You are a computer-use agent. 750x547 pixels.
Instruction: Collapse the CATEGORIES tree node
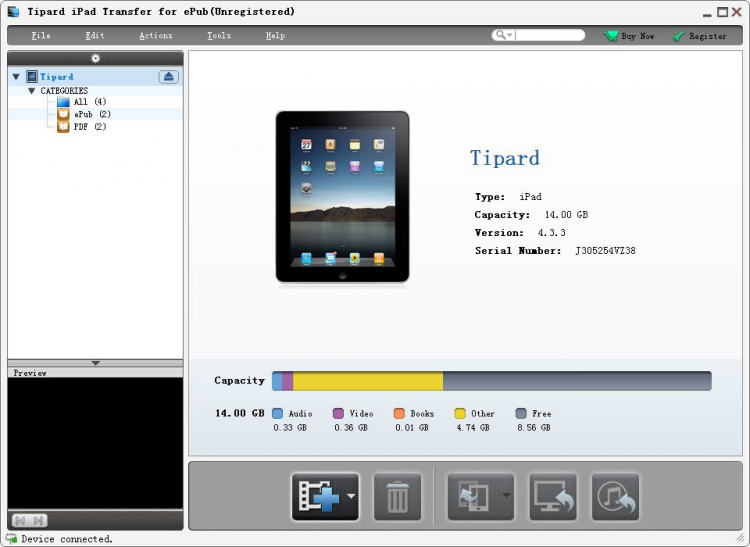[x=32, y=91]
